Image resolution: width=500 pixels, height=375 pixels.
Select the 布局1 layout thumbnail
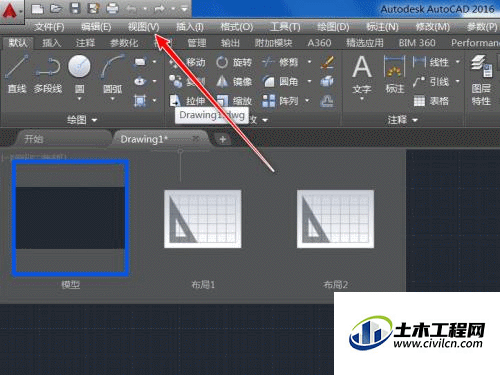pyautogui.click(x=203, y=219)
